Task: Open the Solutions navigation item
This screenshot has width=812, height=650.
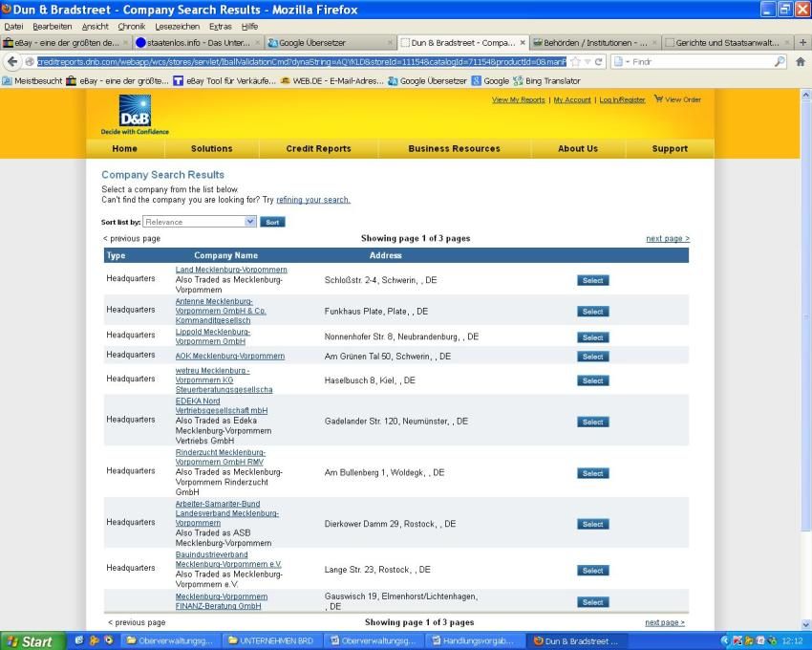Action: 212,149
